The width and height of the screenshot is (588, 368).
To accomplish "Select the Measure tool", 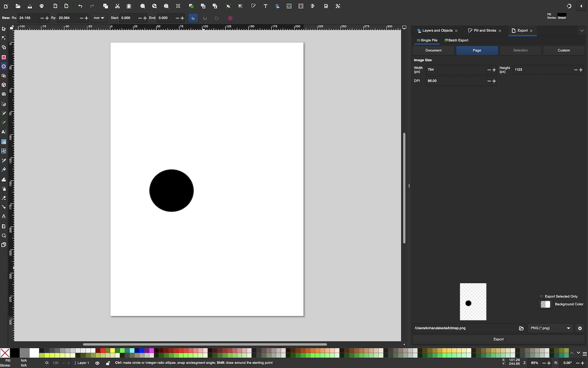I will point(4,226).
